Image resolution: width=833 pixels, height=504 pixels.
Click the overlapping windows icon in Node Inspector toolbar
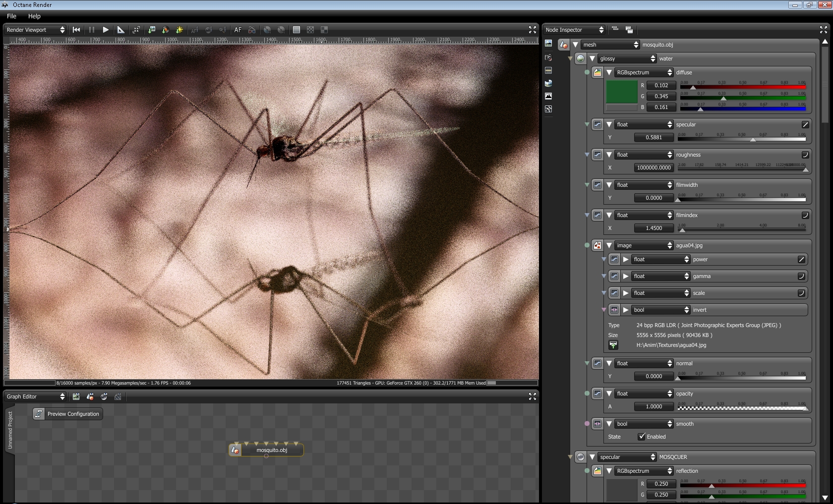629,30
